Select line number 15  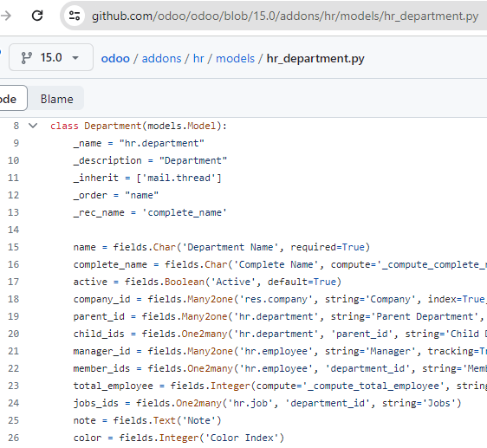[x=13, y=247]
